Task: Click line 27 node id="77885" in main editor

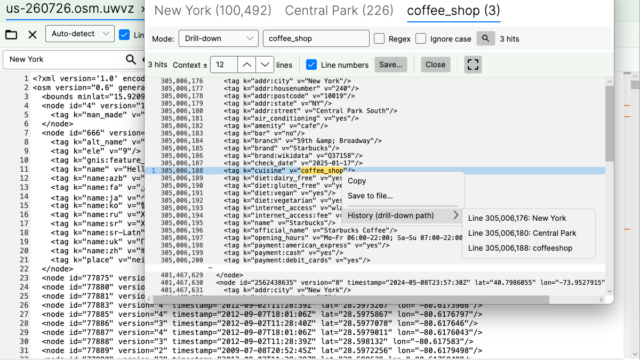Action: pos(262,314)
